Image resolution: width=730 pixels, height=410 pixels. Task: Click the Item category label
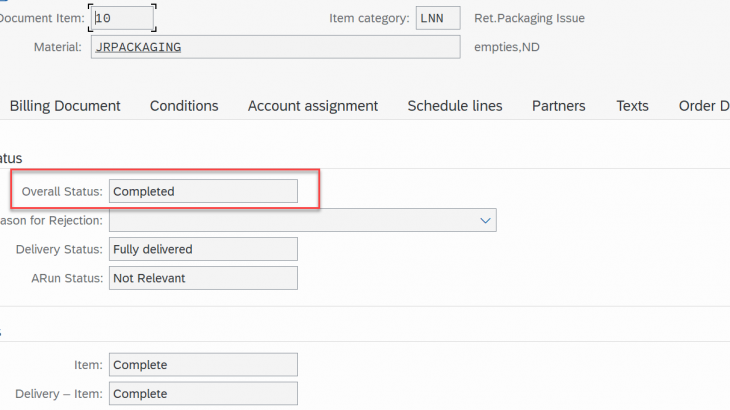[369, 18]
